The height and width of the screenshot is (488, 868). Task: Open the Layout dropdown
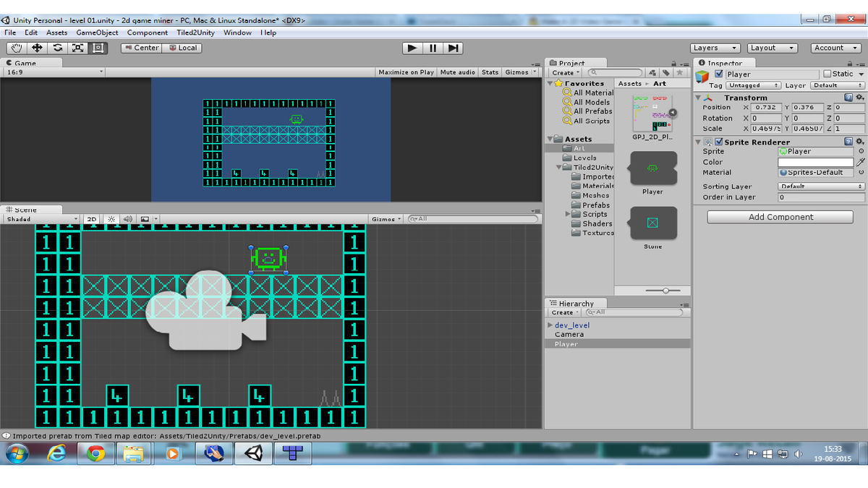point(772,48)
